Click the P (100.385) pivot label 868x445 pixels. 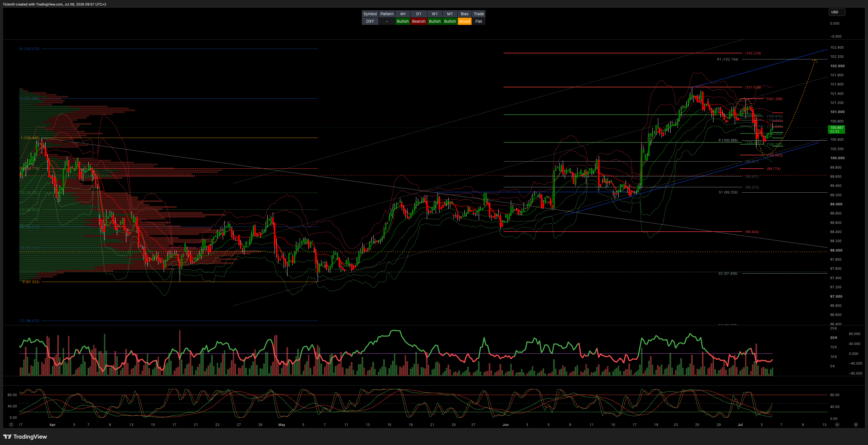[x=728, y=140]
